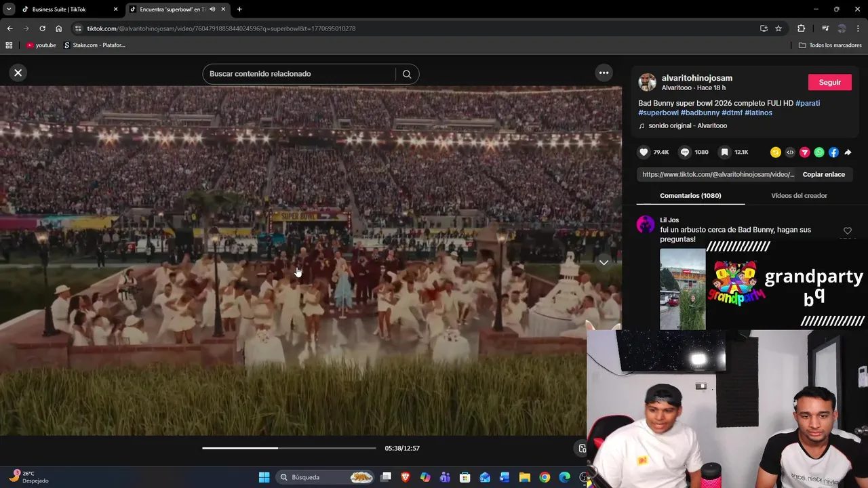868x488 pixels.
Task: Mute audio on superbowl tab
Action: coord(212,9)
